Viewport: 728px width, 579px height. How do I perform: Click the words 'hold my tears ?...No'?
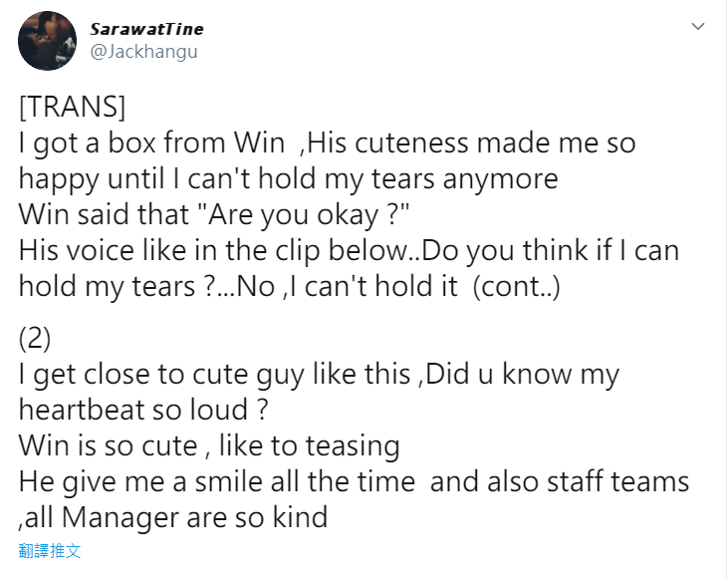click(x=147, y=286)
